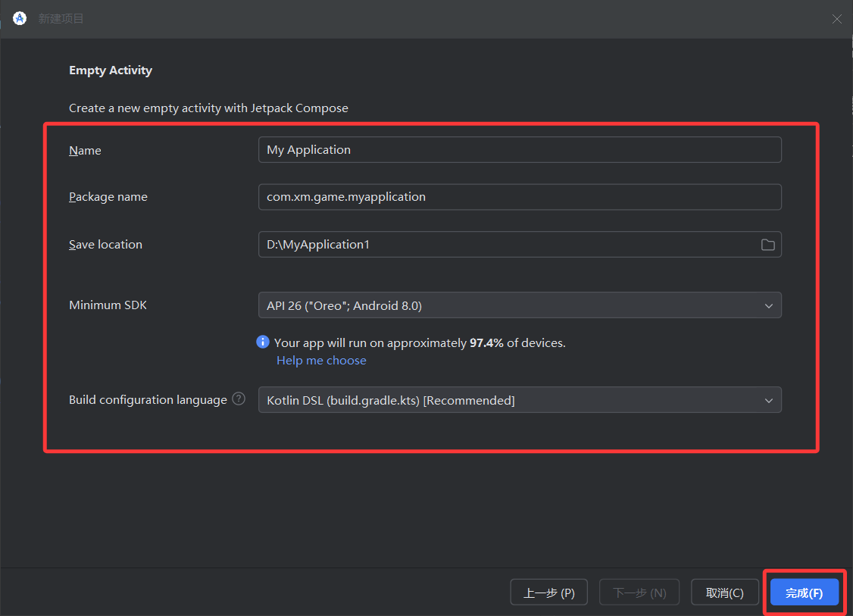Screen dimensions: 853x616
Task: Finish project creation with 完成(F) button
Action: coord(804,593)
